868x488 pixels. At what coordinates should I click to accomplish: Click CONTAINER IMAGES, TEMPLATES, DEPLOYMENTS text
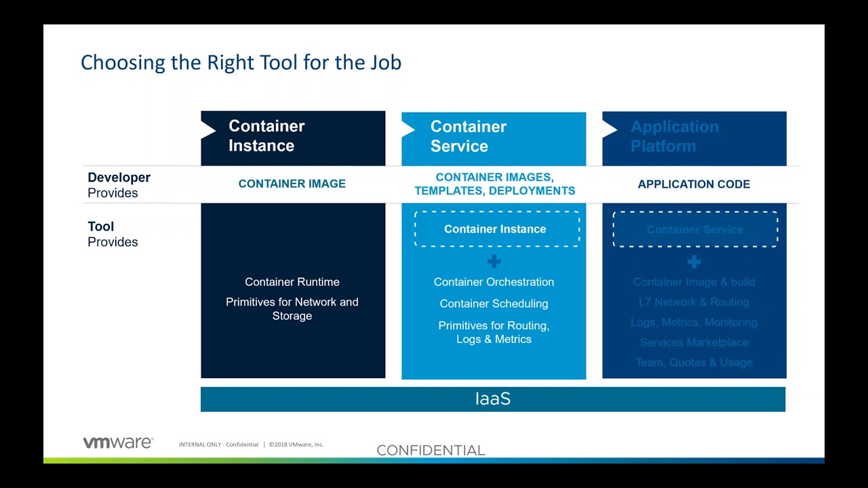point(495,184)
